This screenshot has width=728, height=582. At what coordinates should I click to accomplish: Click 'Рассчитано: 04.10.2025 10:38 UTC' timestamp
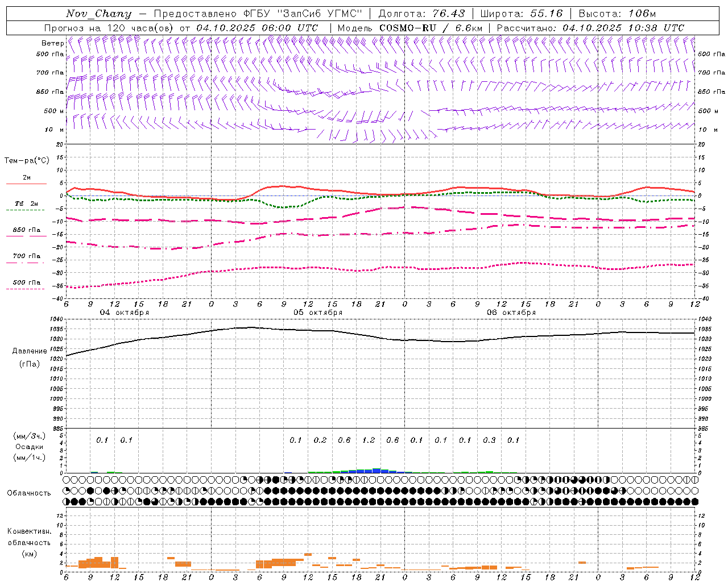point(590,28)
